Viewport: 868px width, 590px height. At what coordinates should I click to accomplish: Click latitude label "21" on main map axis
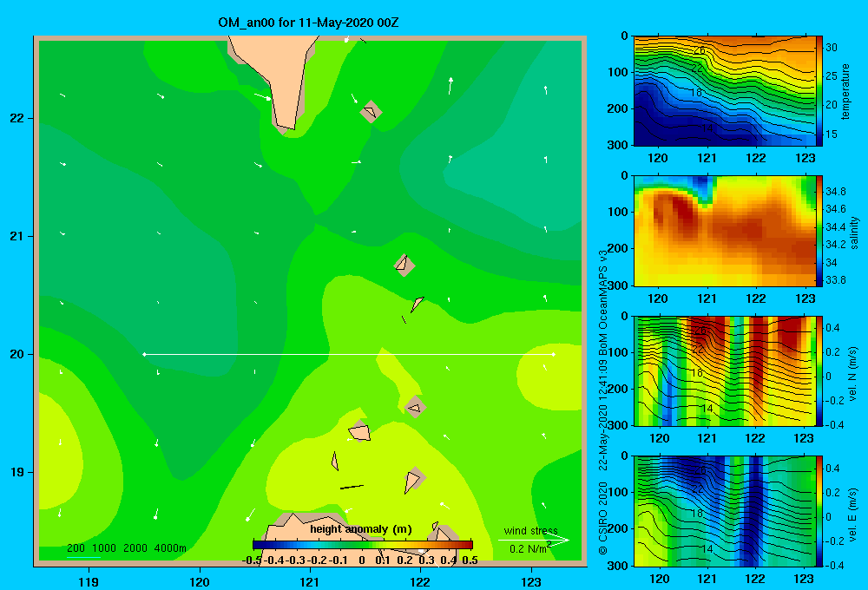point(17,236)
